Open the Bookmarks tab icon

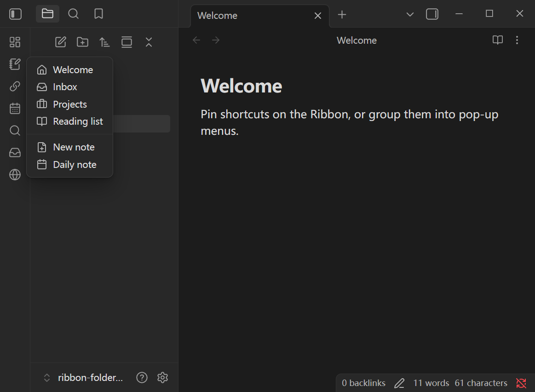98,14
